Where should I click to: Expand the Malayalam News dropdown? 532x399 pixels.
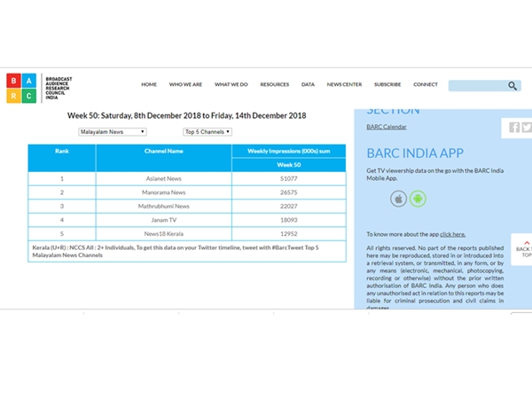tap(113, 131)
